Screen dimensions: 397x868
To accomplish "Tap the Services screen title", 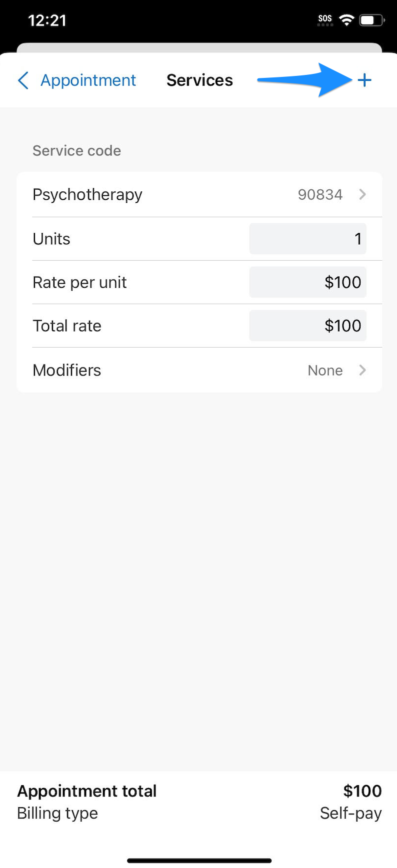I will coord(199,80).
